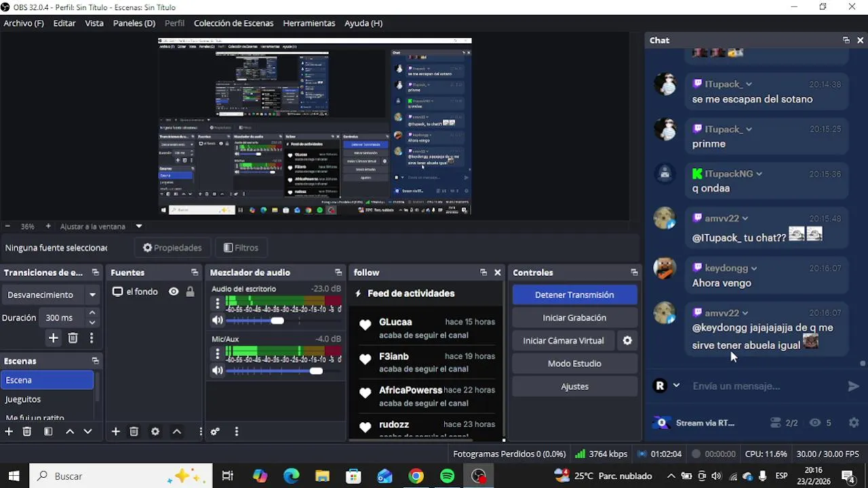Click Detener Transmisión button

pyautogui.click(x=574, y=295)
